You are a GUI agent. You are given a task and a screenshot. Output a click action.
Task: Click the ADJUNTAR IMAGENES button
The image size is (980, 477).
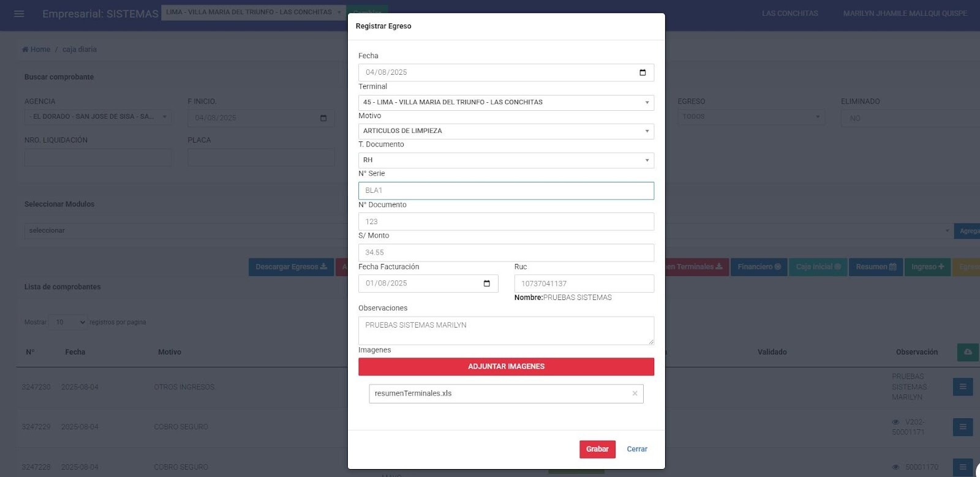[x=506, y=366]
